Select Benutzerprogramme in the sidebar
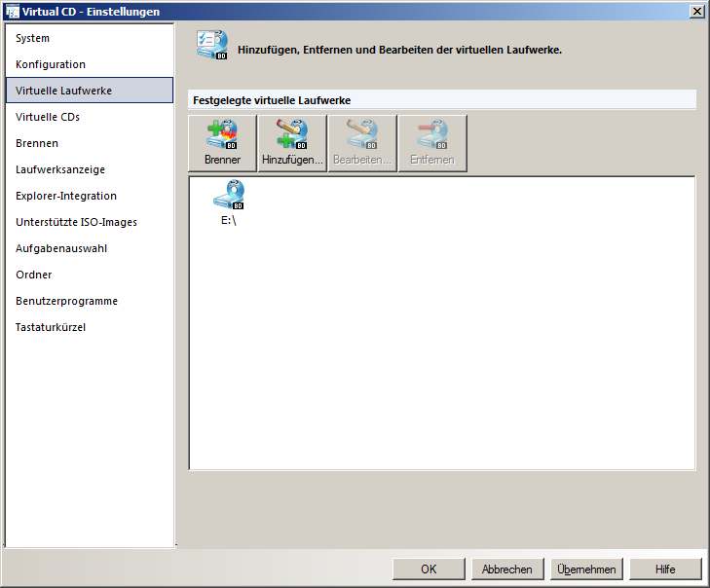Image resolution: width=710 pixels, height=588 pixels. [x=90, y=301]
